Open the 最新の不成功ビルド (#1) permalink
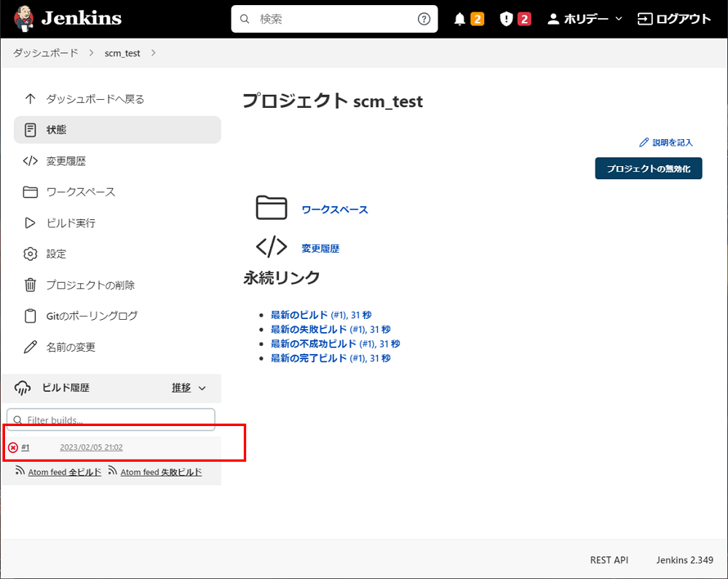This screenshot has width=728, height=579. 335,344
